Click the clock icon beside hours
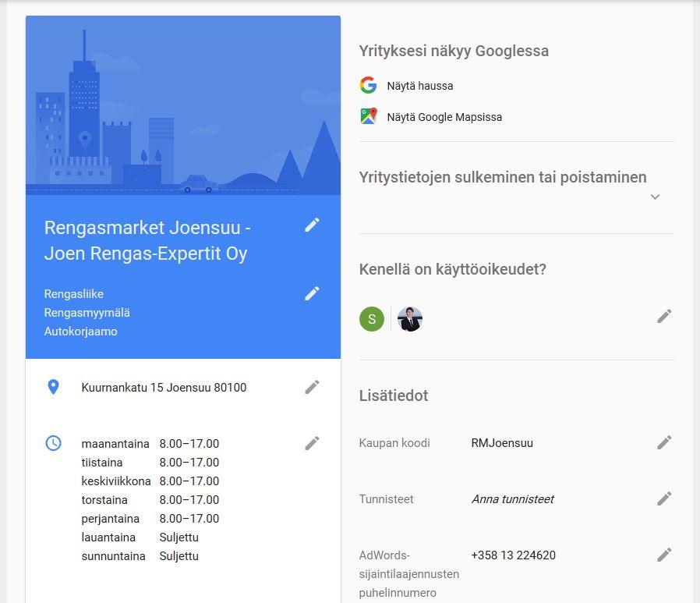Screen dimensions: 700x603 (x=53, y=443)
